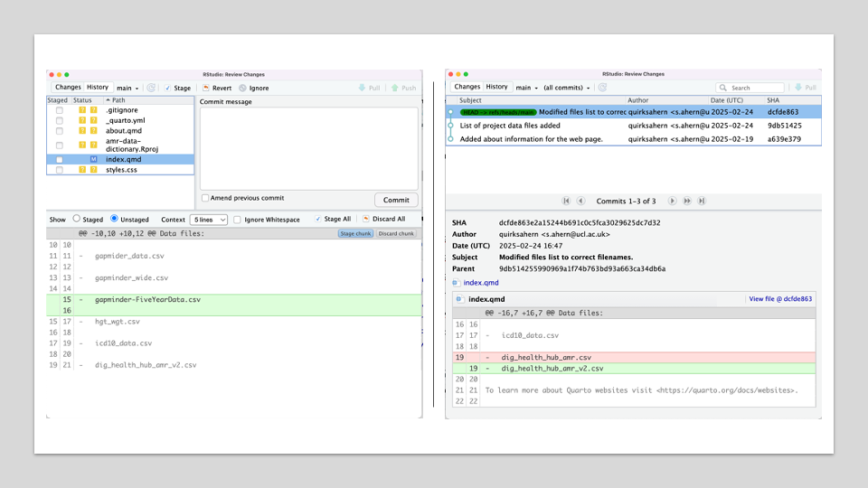868x488 pixels.
Task: Click the Commit message text box
Action: [309, 148]
